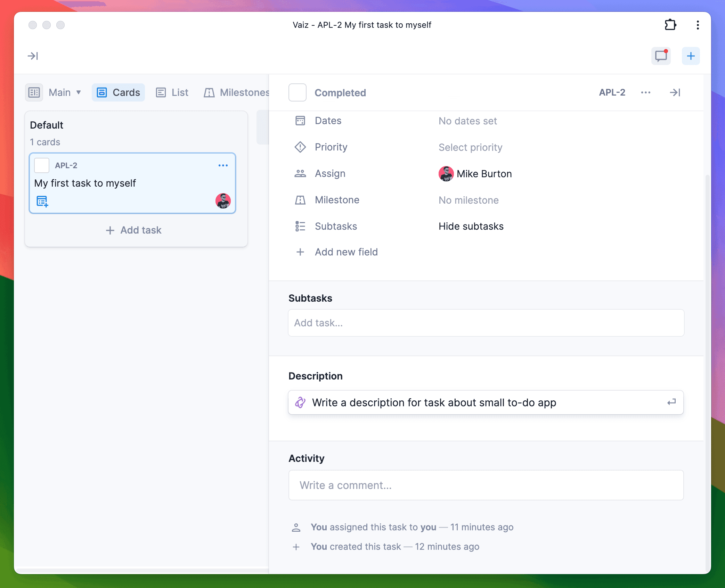Open the Main board dropdown
This screenshot has height=588, width=725.
click(65, 92)
